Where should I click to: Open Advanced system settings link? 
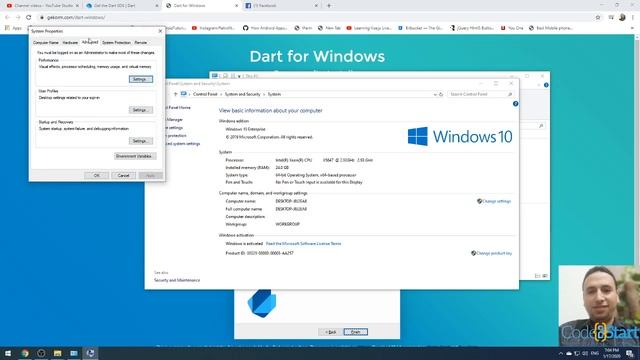[182, 144]
